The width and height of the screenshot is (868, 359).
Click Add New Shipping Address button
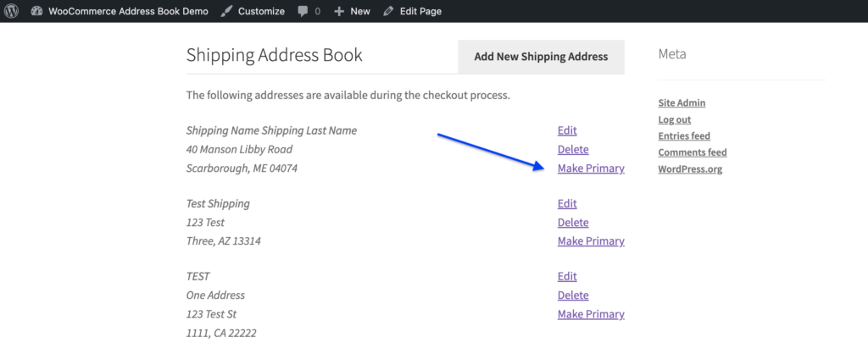click(541, 57)
